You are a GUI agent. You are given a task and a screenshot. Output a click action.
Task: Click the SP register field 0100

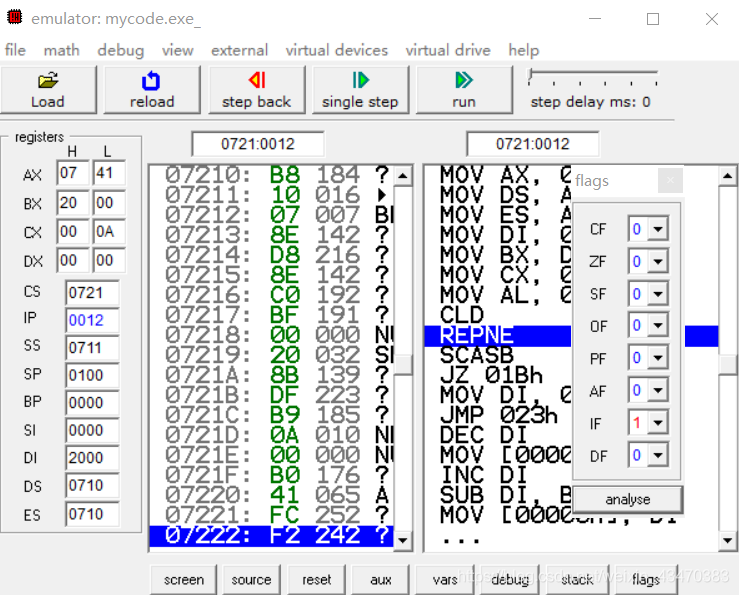pos(92,375)
